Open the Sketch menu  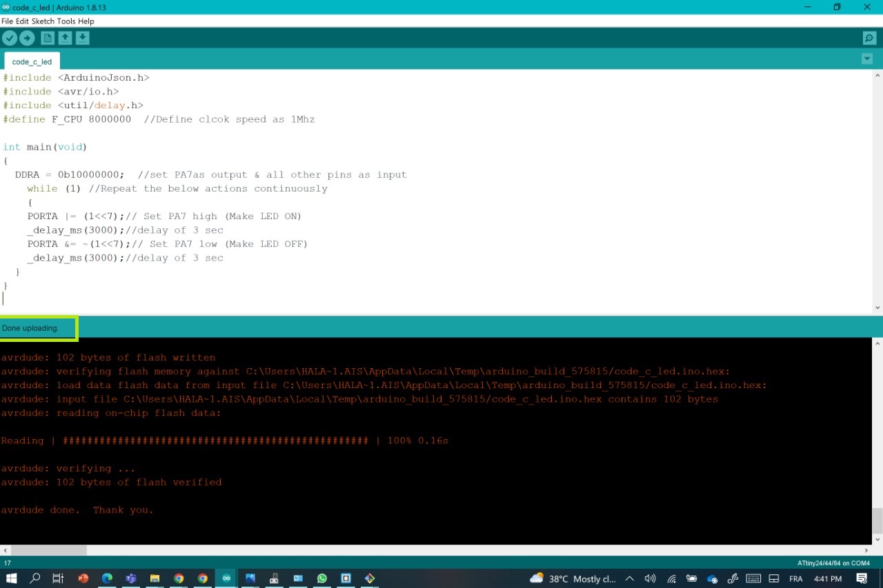click(x=43, y=21)
